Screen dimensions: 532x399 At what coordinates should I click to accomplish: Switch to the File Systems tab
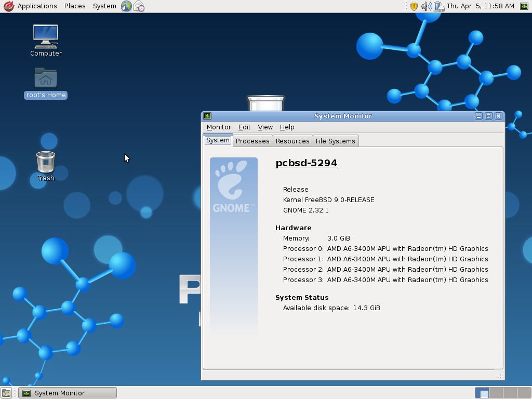pos(335,141)
